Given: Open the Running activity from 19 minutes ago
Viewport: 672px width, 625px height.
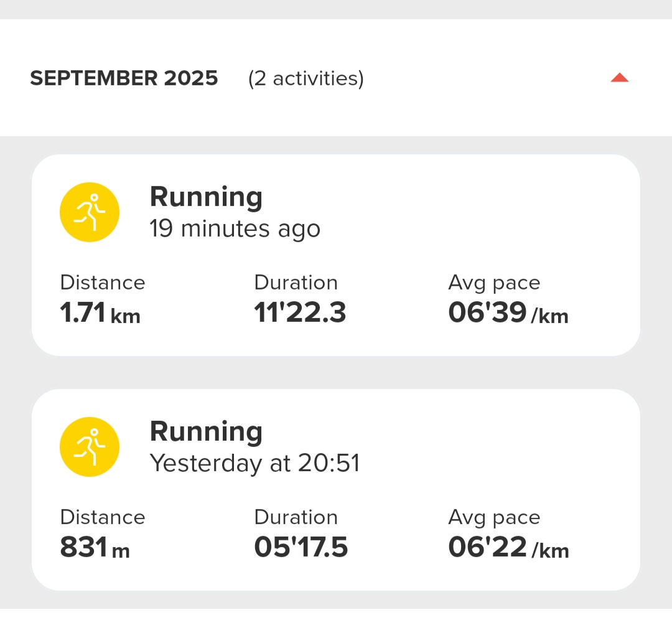Looking at the screenshot, I should [x=336, y=255].
